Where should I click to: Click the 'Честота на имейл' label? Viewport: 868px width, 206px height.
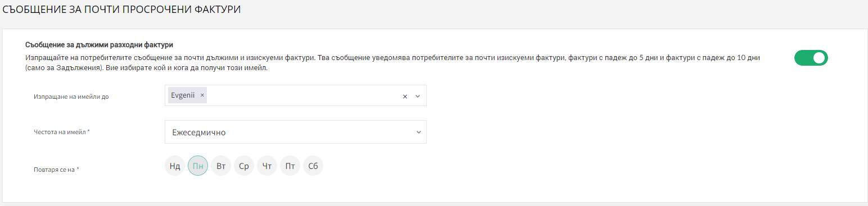point(62,132)
